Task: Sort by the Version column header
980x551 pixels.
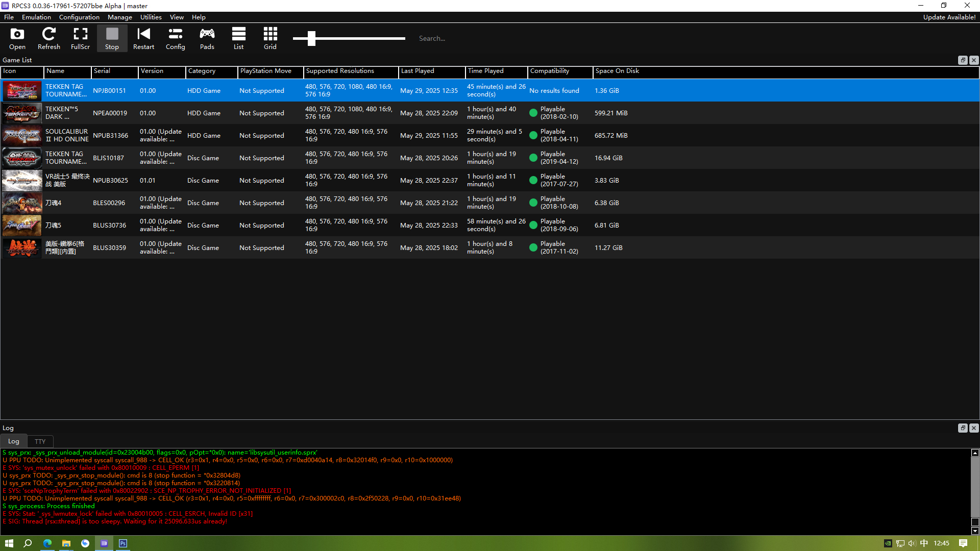Action: point(162,71)
